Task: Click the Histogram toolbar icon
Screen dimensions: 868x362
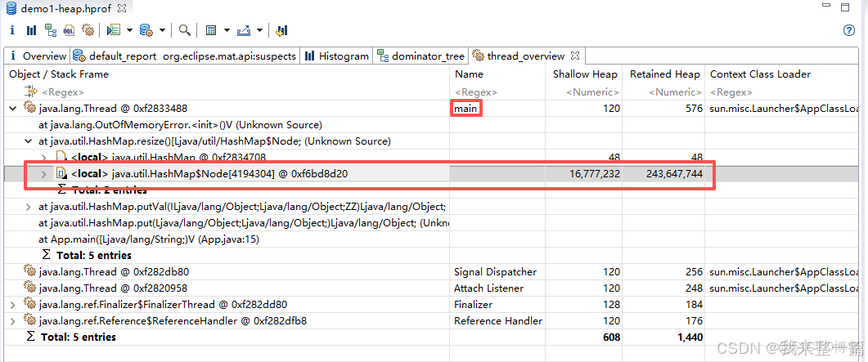Action: [x=31, y=30]
